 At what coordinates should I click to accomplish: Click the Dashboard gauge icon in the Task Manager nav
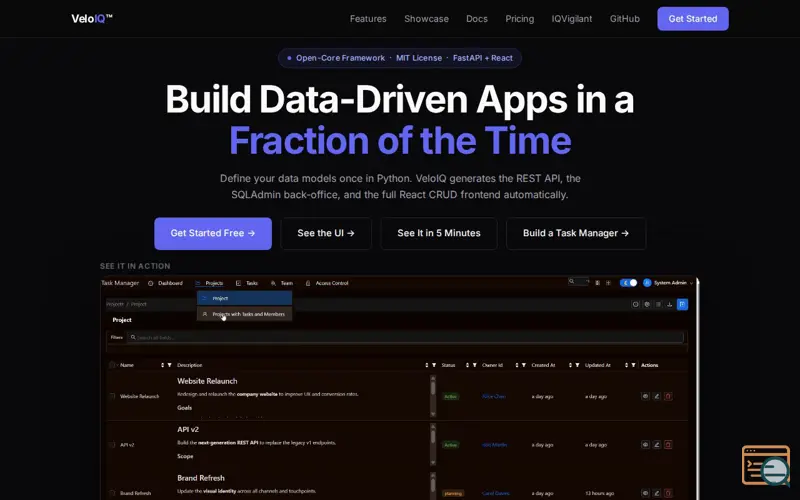151,283
